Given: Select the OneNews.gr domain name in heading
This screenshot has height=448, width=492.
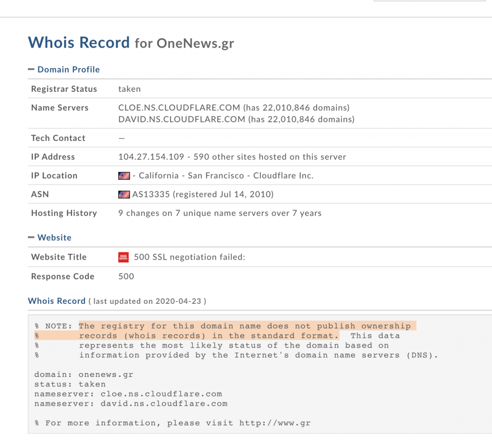Looking at the screenshot, I should 195,44.
